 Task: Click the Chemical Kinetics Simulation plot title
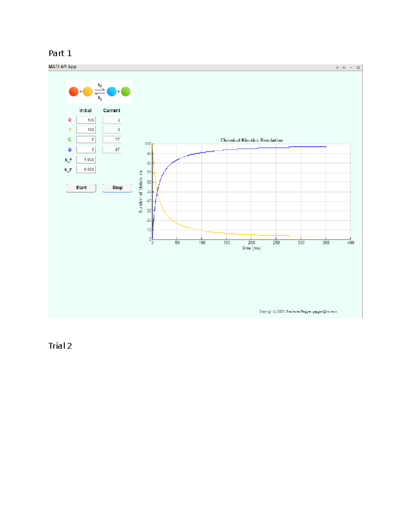[252, 140]
